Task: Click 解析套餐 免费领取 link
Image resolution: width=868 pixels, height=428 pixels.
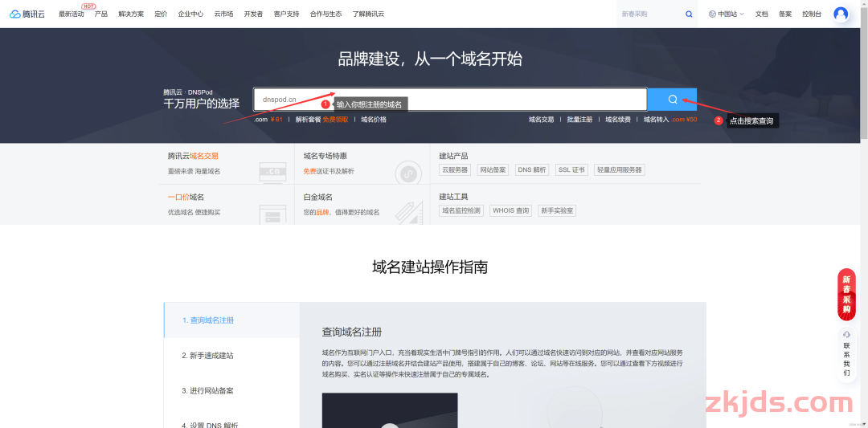Action: 321,120
